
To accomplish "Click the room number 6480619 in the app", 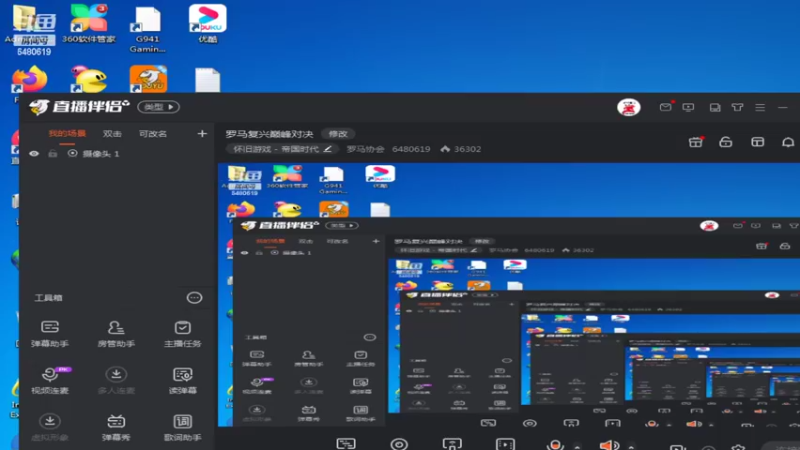I will click(411, 149).
